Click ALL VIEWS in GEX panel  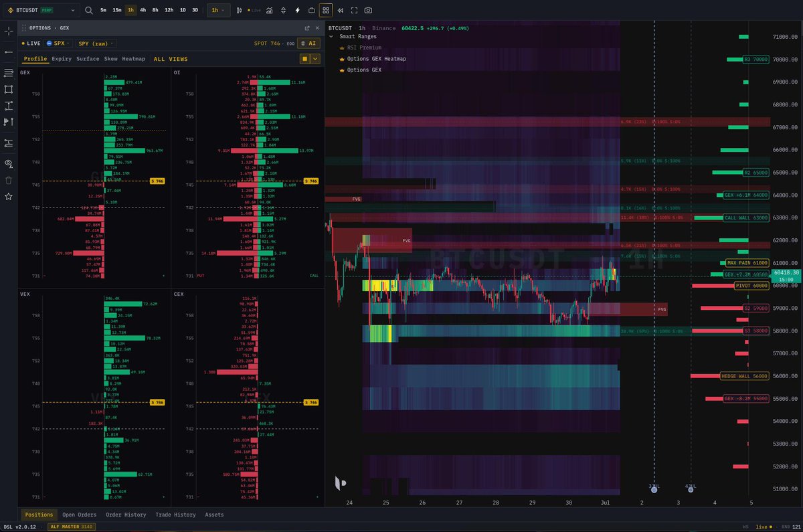pos(171,59)
